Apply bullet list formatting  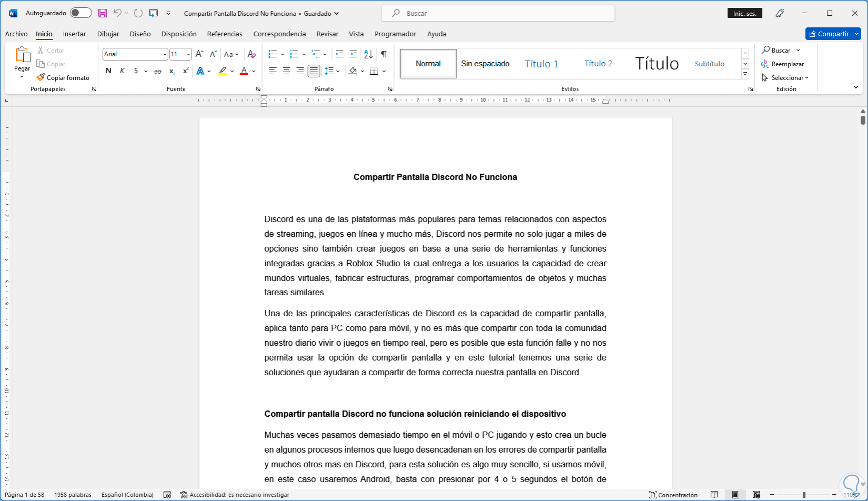tap(272, 54)
